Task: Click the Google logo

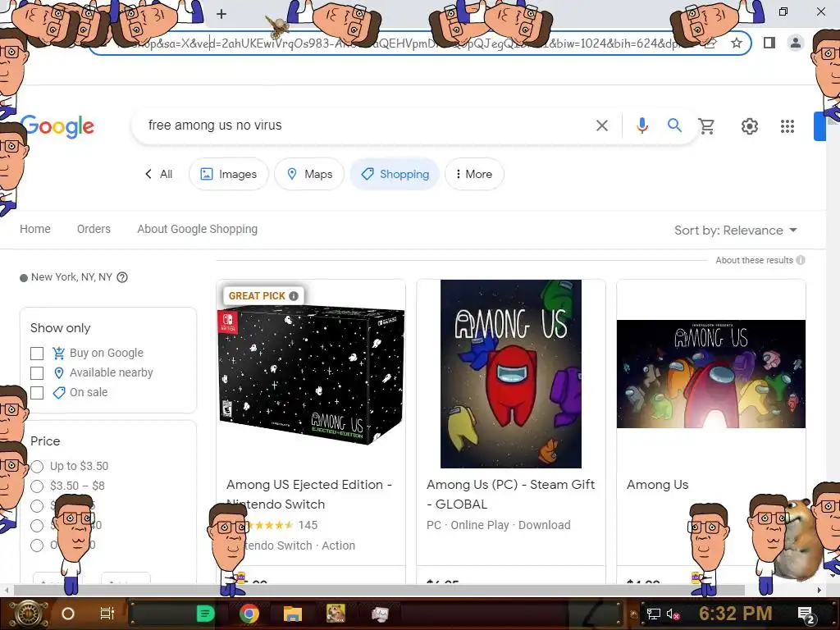Action: point(57,126)
